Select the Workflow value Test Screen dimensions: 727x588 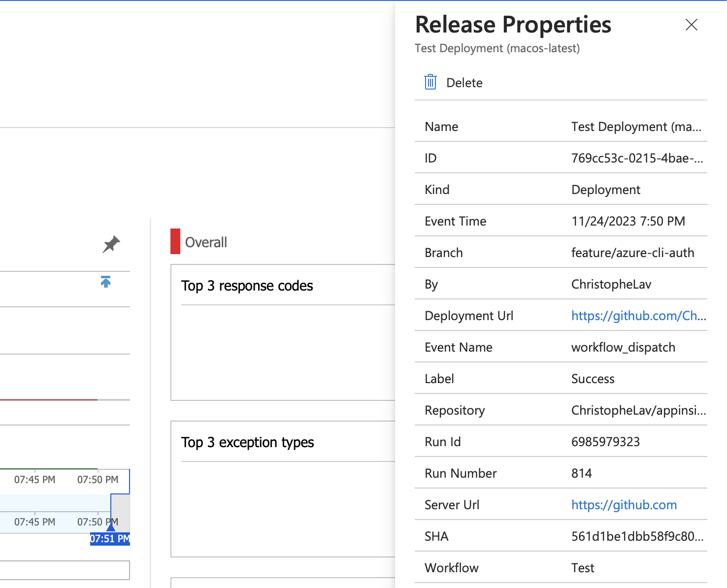[583, 568]
